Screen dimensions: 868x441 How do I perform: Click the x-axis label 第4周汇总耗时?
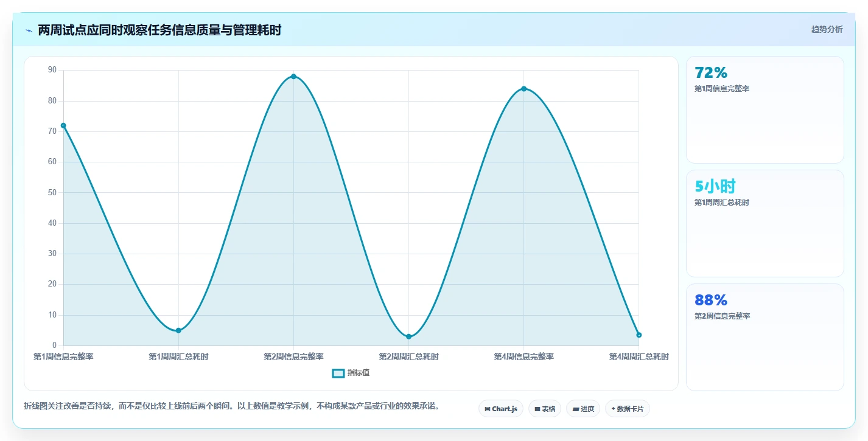[639, 356]
